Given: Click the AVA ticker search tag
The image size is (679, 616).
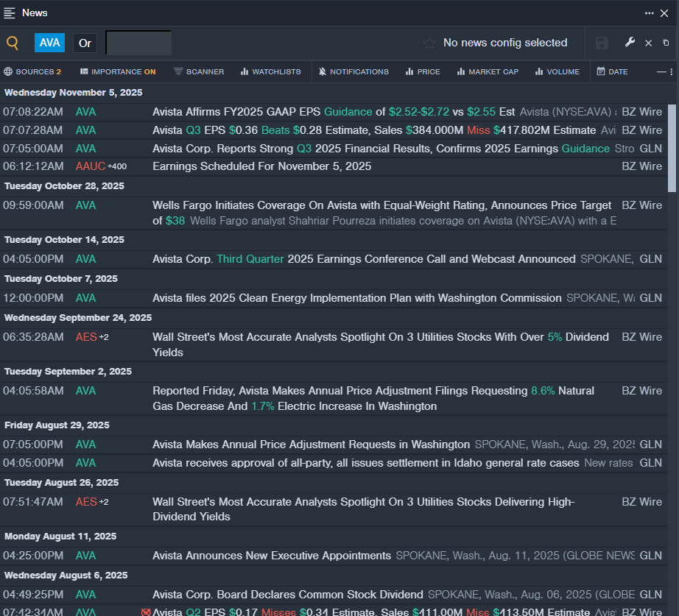Looking at the screenshot, I should point(50,43).
